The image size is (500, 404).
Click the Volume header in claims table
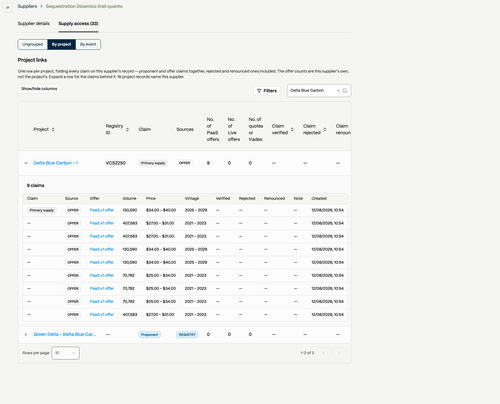(129, 198)
